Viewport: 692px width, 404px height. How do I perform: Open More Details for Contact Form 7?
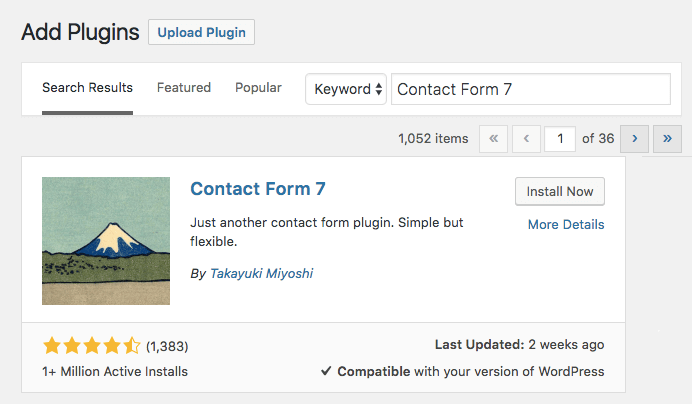[x=566, y=224]
